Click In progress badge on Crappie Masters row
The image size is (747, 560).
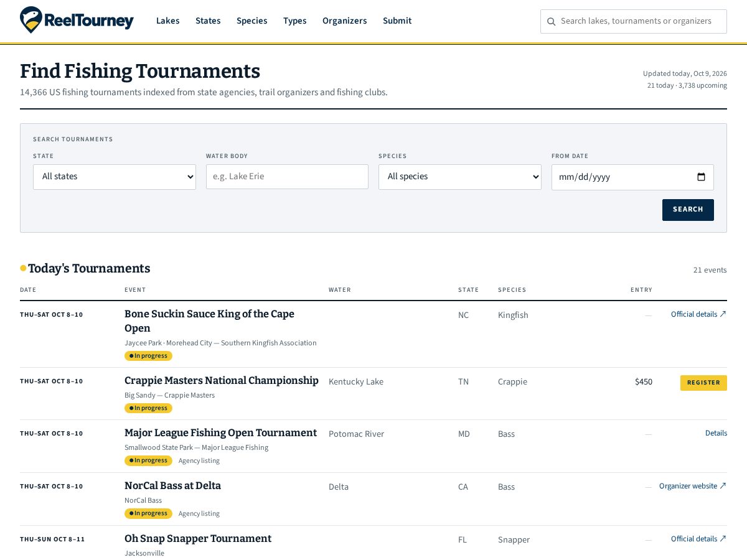pyautogui.click(x=148, y=408)
